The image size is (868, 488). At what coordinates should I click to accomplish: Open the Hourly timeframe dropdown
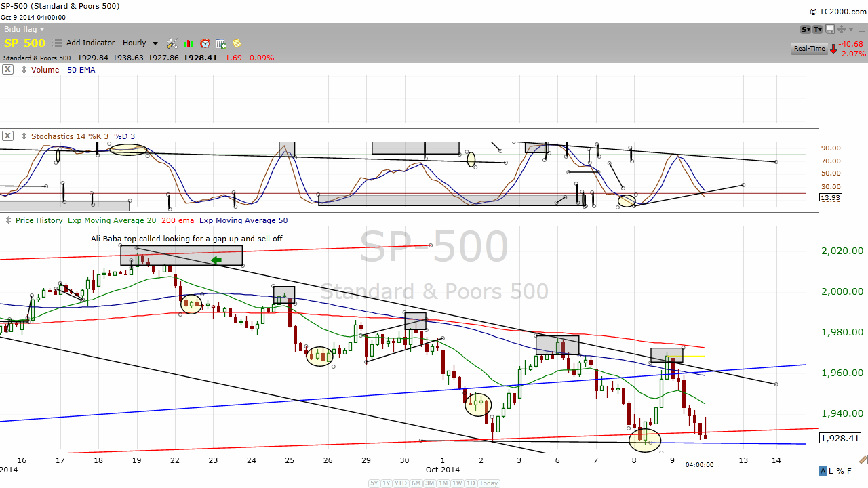point(140,43)
